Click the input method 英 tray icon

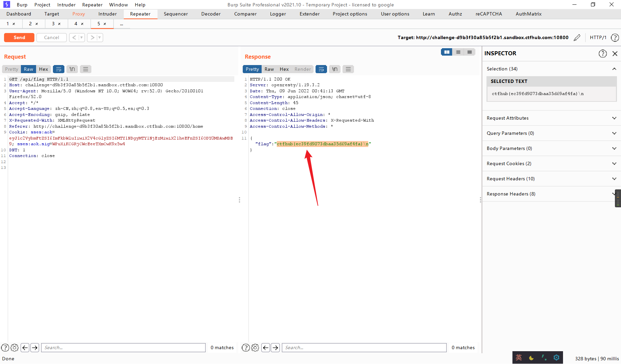click(519, 358)
